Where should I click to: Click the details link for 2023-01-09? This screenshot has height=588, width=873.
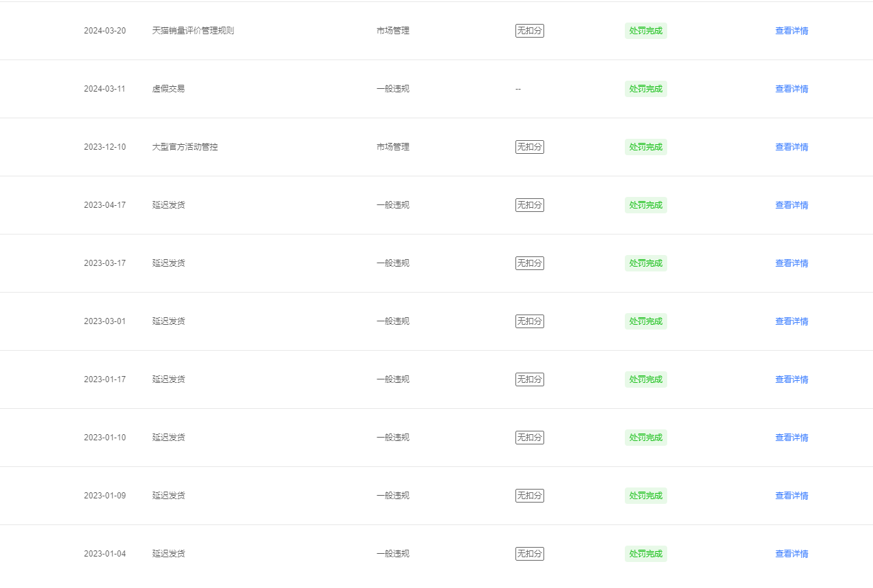pos(792,496)
